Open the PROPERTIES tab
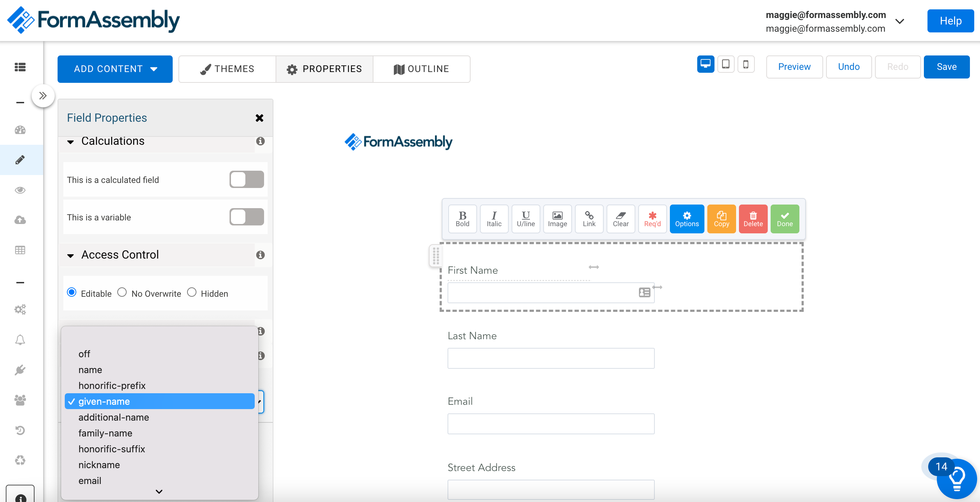 324,69
